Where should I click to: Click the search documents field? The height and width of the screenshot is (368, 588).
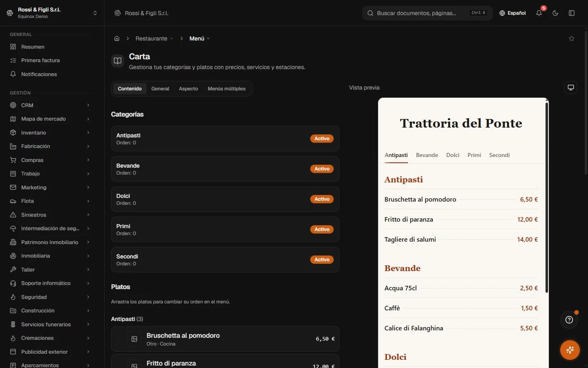click(427, 13)
